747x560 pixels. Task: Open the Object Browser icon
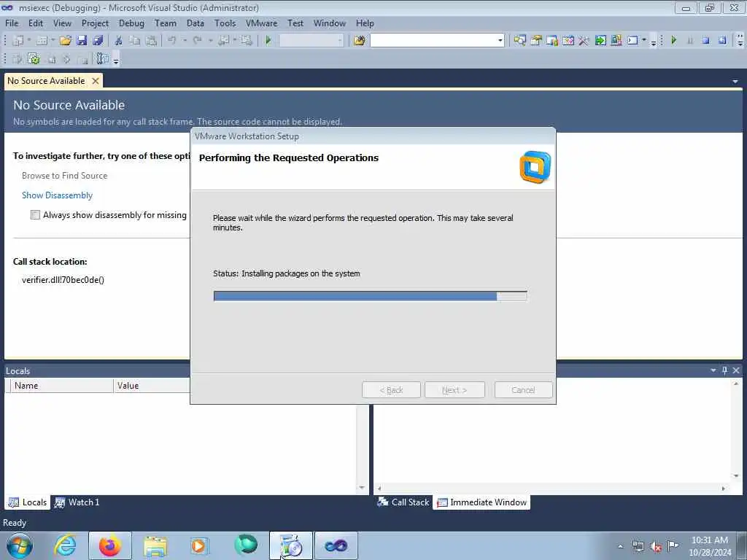click(568, 41)
